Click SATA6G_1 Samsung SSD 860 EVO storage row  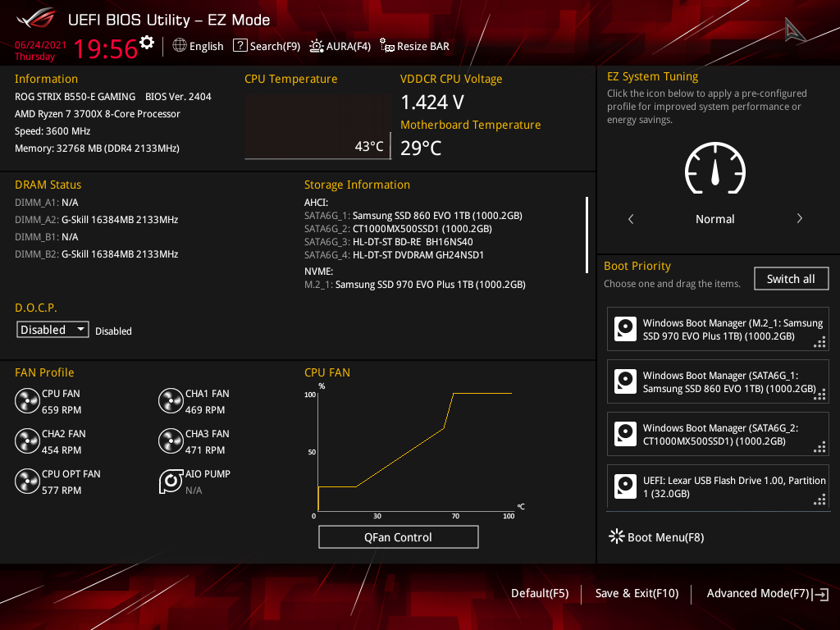(413, 216)
